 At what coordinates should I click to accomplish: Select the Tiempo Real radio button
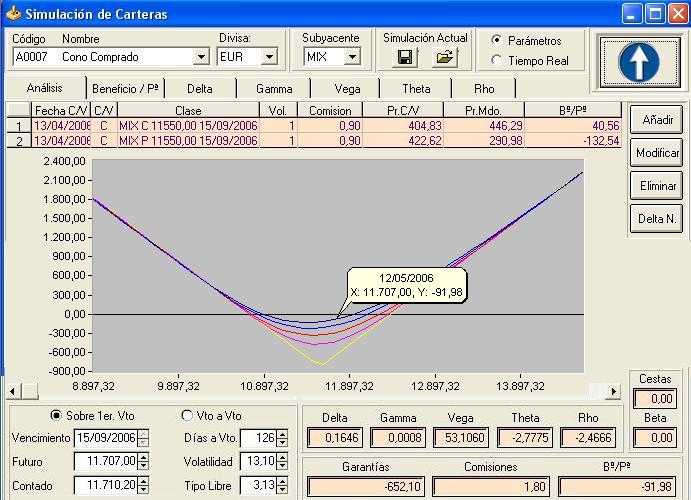(x=497, y=60)
